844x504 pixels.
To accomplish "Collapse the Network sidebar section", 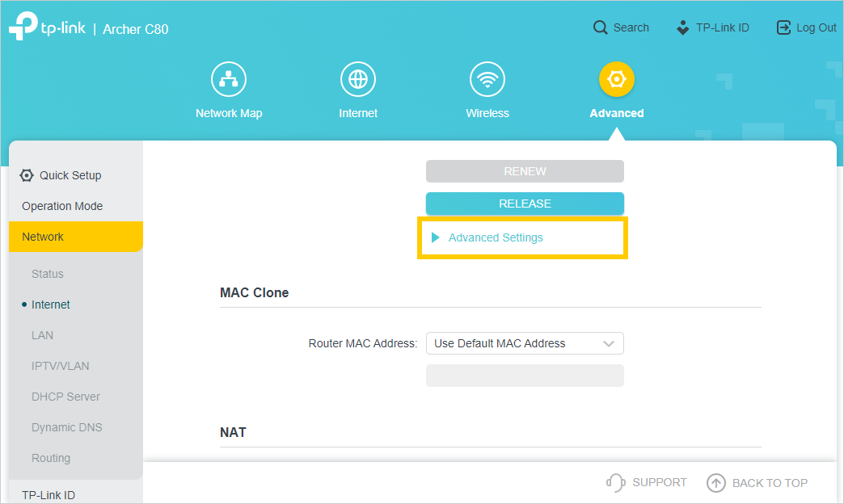I will pyautogui.click(x=43, y=237).
